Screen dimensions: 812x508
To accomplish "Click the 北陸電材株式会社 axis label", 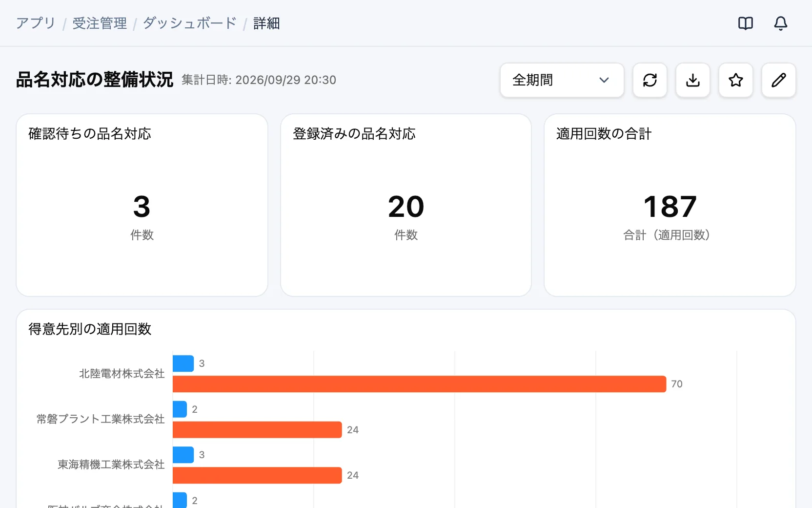I will point(122,374).
